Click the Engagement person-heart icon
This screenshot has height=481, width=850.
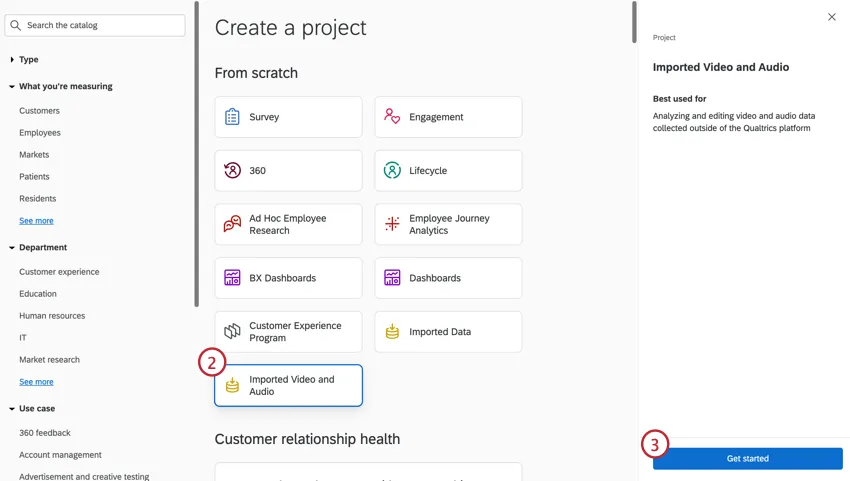coord(392,117)
